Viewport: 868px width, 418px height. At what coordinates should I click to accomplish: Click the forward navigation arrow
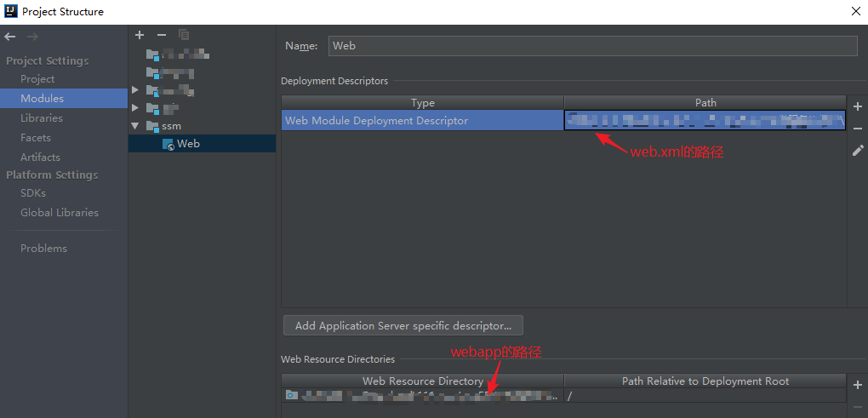point(32,37)
